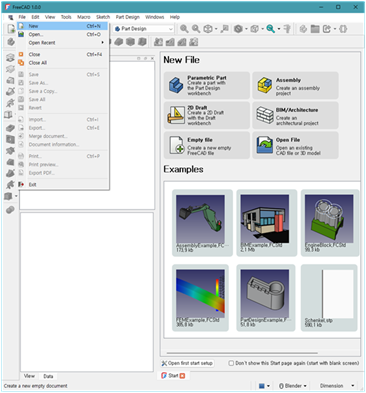Open the PartDesignExample thumbnail
This screenshot has height=393, width=366.
click(x=266, y=298)
